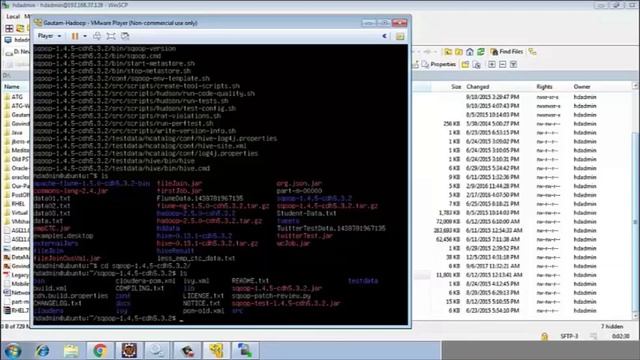Open Google Chrome from the taskbar

[x=100, y=351]
